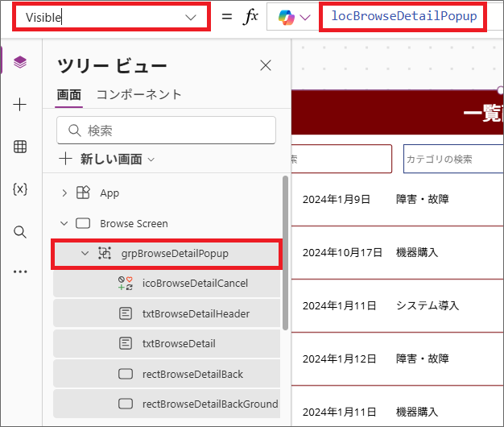Open the Variables {x} icon

(20, 189)
